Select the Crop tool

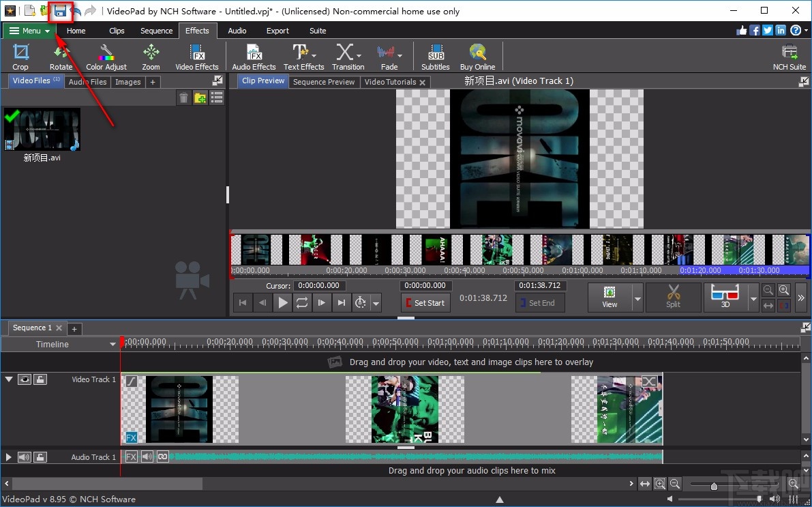(x=20, y=56)
